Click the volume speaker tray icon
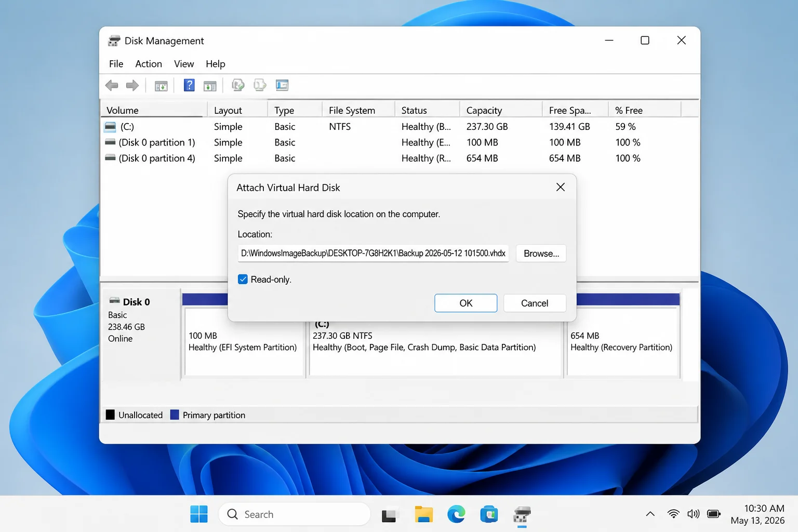The height and width of the screenshot is (532, 798). 693,514
